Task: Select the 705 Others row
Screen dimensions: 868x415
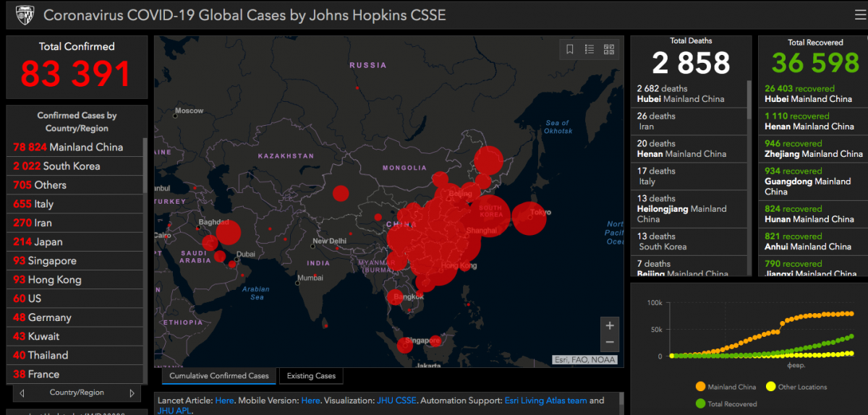Action: coord(75,185)
